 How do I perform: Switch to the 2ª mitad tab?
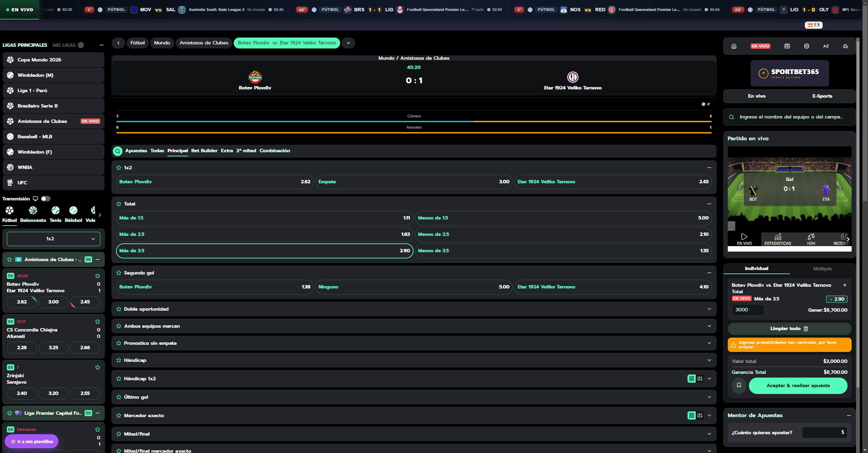click(246, 151)
